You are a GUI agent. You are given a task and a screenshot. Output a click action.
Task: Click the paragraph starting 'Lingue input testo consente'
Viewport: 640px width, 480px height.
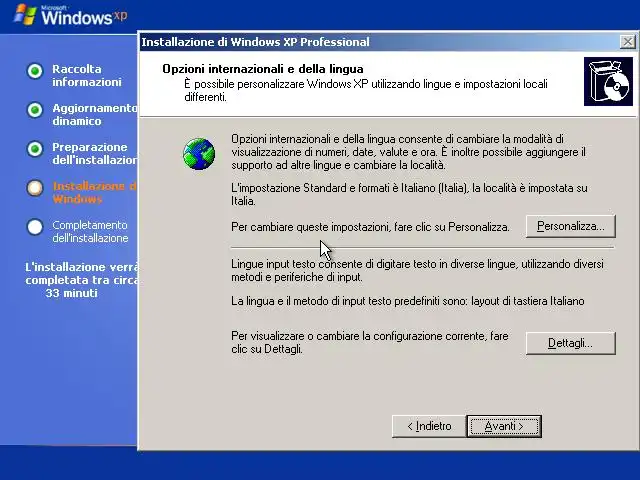pyautogui.click(x=417, y=270)
